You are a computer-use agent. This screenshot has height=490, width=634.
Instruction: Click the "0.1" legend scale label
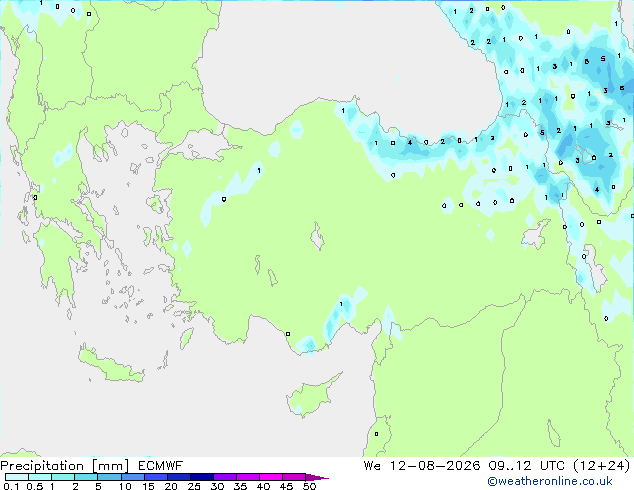(11, 486)
